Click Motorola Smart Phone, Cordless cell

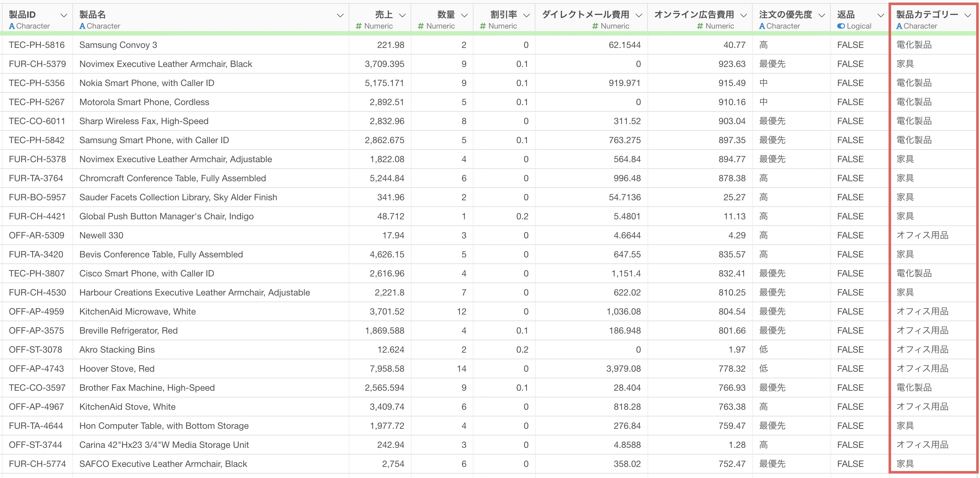[x=144, y=102]
